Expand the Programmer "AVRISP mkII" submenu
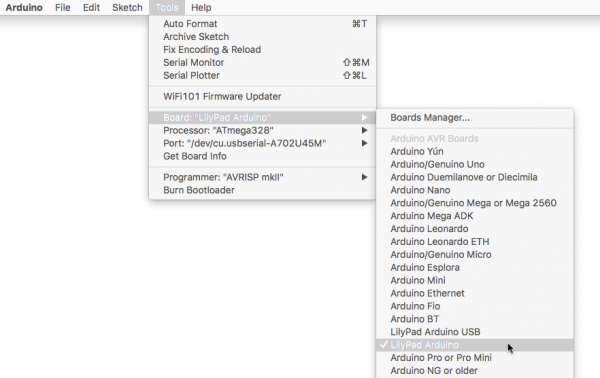This screenshot has width=600, height=378. [262, 177]
